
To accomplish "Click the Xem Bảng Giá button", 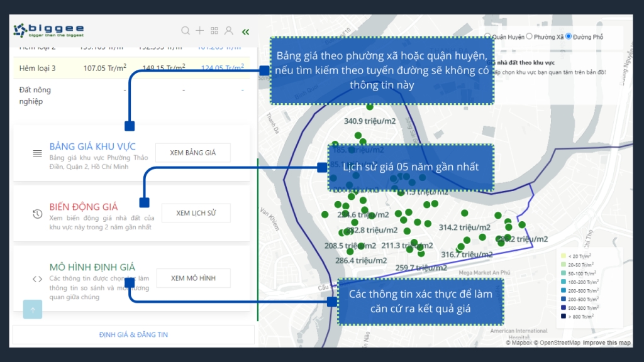I will click(192, 153).
